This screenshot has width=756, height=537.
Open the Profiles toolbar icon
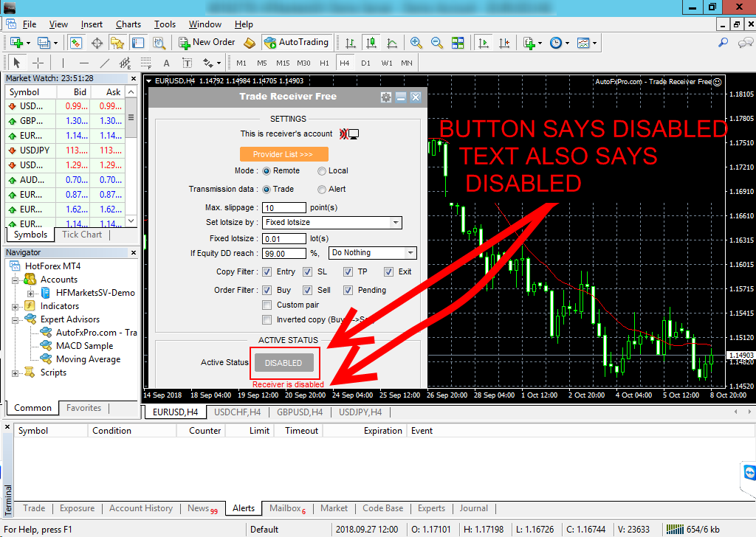click(x=44, y=43)
